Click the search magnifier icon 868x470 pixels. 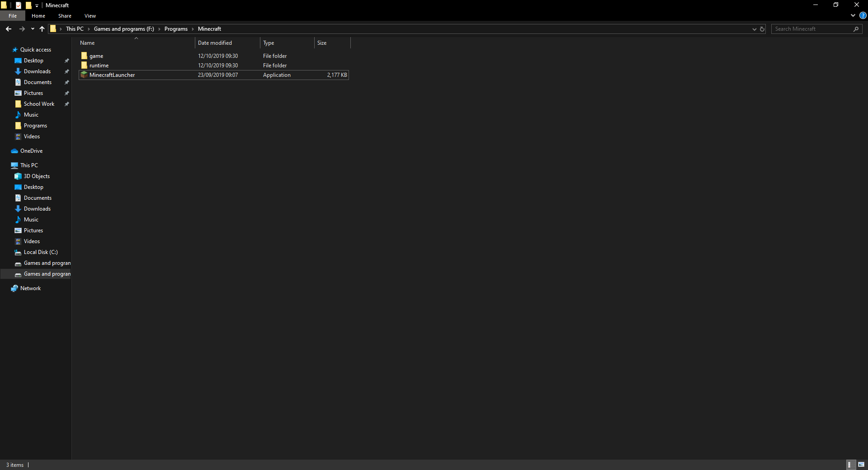click(x=856, y=29)
